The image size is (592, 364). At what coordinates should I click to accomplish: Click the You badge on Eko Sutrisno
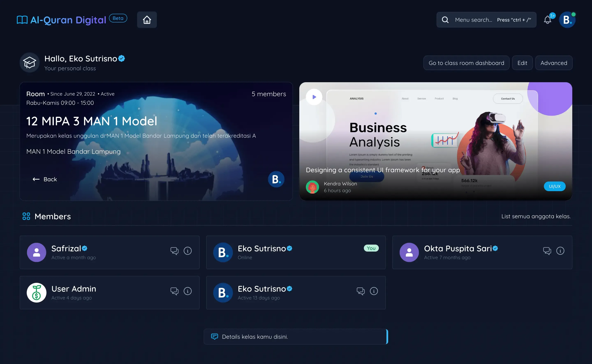click(x=371, y=248)
